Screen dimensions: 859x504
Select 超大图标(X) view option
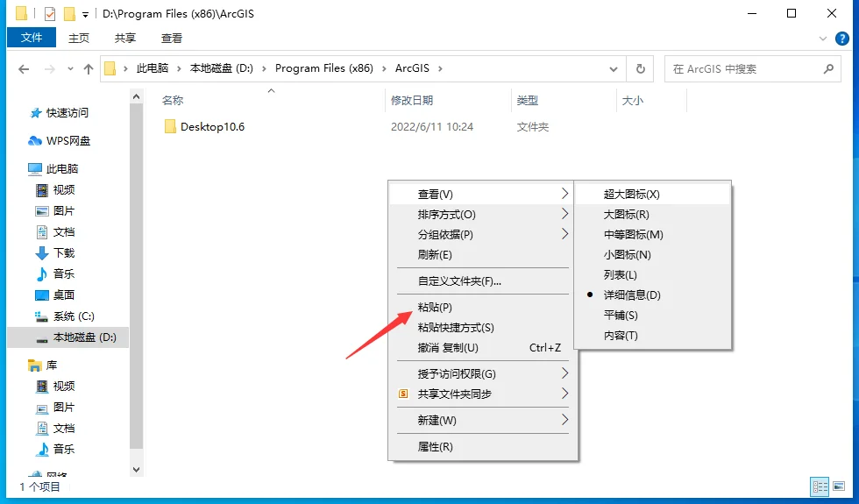[653, 195]
